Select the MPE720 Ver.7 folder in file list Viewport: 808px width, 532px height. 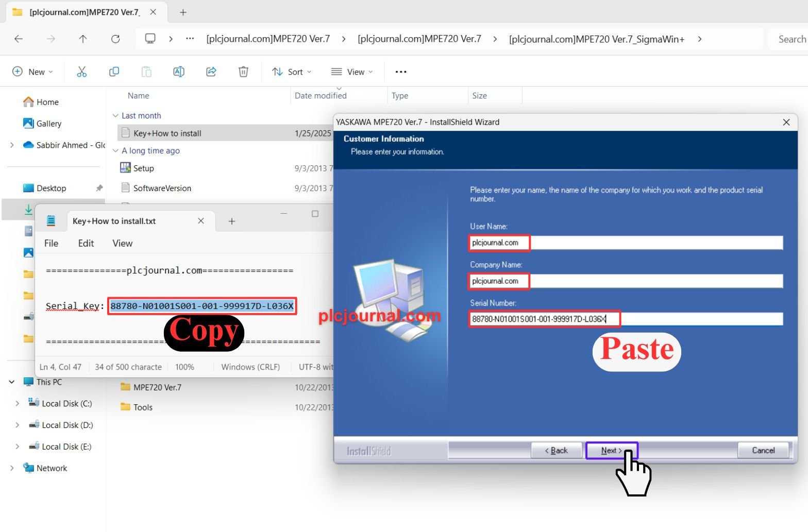click(x=151, y=387)
